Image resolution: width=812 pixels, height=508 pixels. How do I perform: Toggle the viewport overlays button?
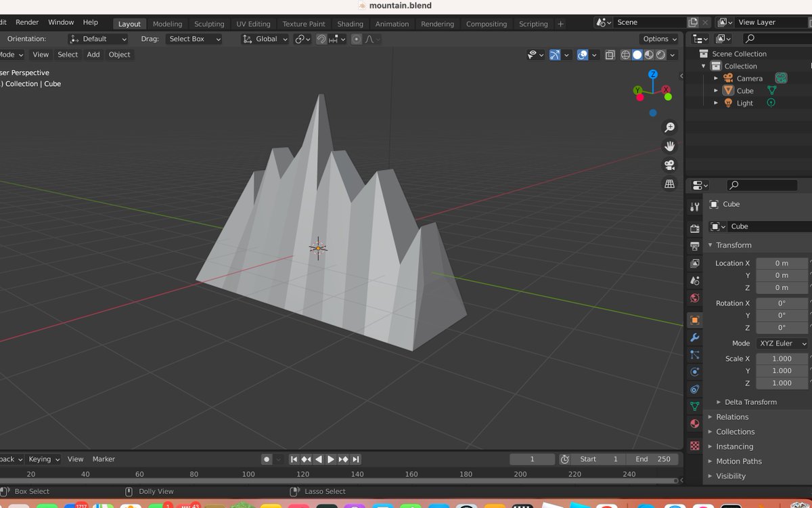tap(582, 55)
